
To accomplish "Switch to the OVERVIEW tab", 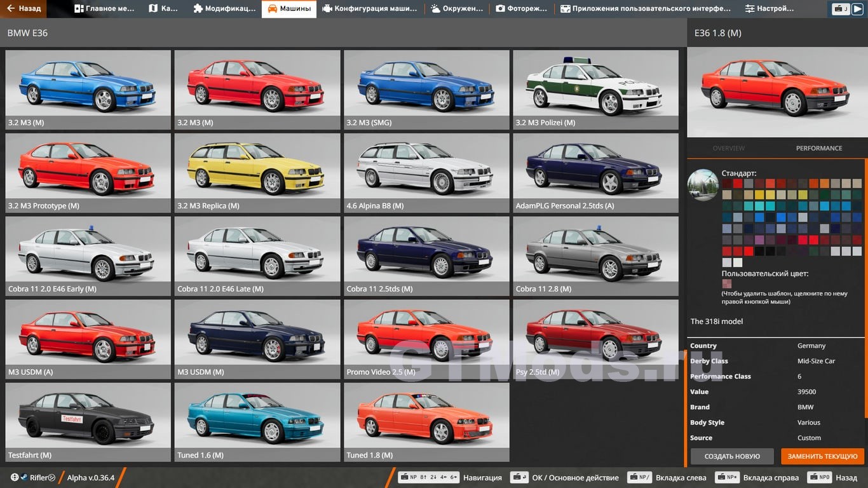I will tap(728, 148).
